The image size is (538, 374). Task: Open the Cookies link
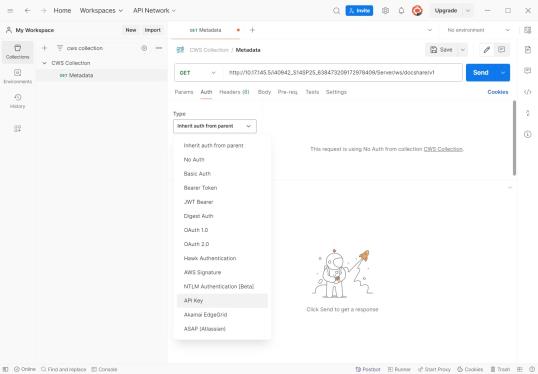[x=498, y=92]
